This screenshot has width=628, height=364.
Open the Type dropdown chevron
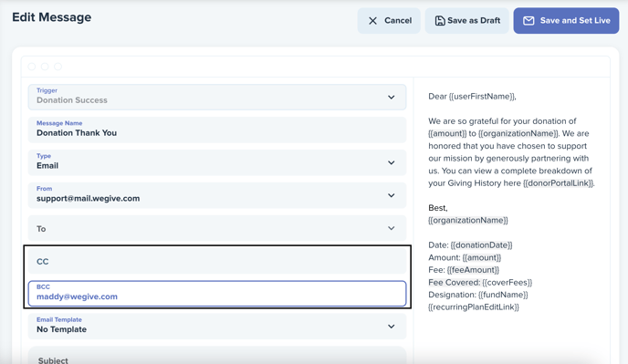[x=392, y=162]
